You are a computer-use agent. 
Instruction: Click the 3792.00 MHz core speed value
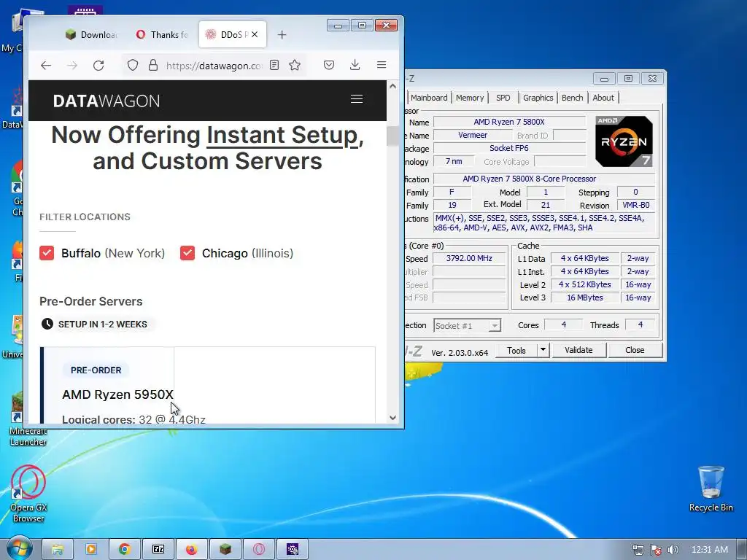[469, 258]
